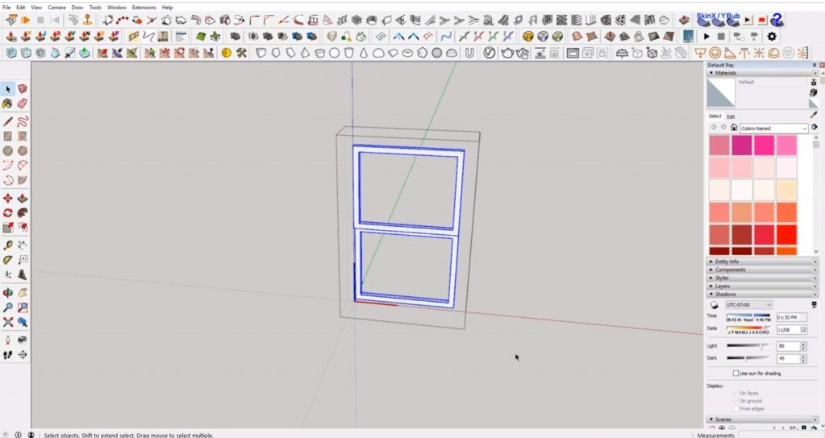The width and height of the screenshot is (825, 438).
Task: Click the shadow Time slider
Action: tap(748, 317)
